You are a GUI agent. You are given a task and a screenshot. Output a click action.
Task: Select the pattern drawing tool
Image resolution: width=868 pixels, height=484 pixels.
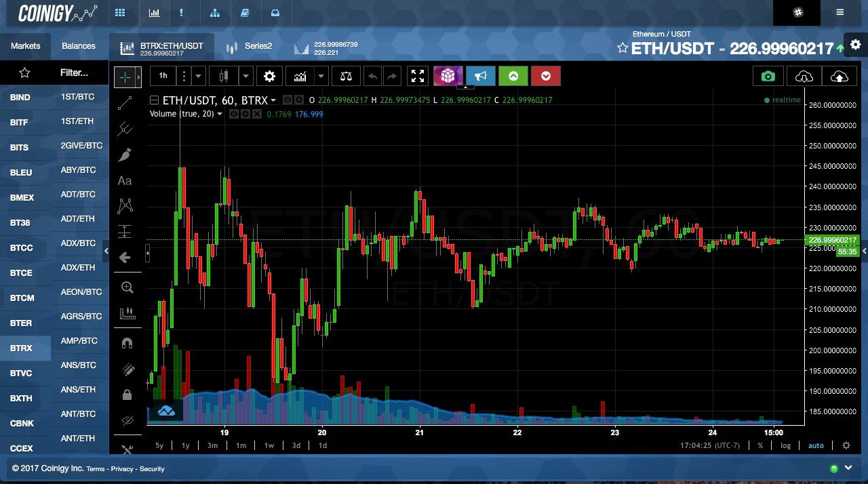coord(125,206)
